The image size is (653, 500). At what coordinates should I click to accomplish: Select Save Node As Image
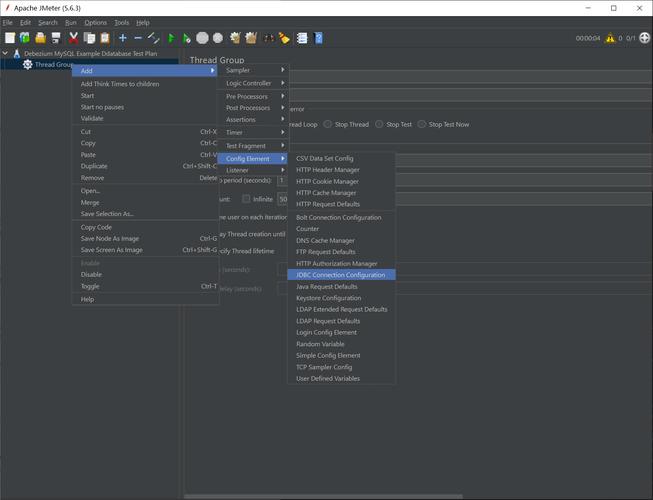[145, 239]
